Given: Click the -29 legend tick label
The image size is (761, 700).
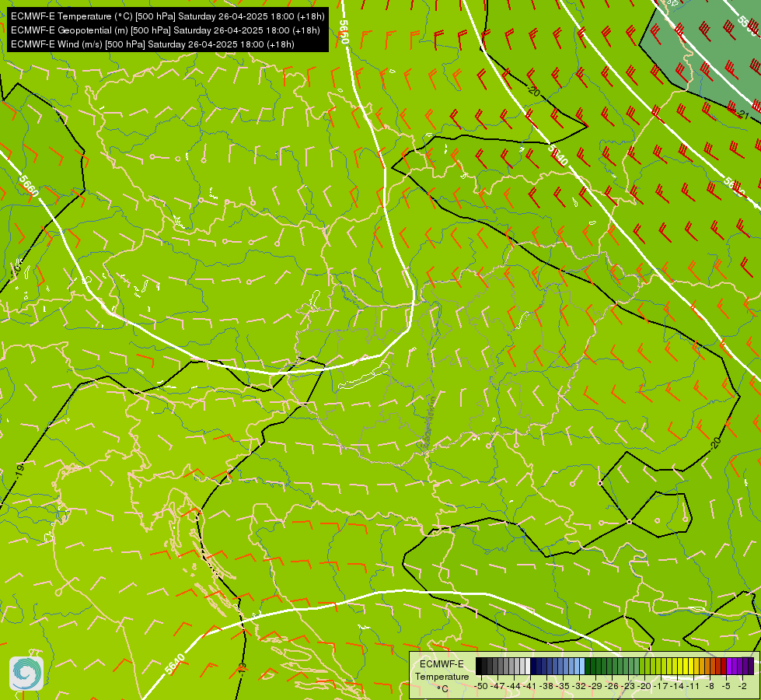Looking at the screenshot, I should click(595, 686).
